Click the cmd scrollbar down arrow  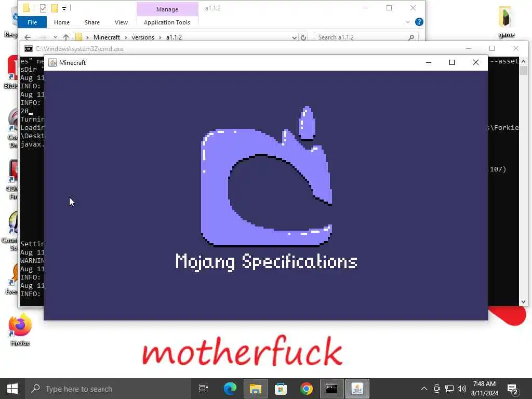pos(523,302)
